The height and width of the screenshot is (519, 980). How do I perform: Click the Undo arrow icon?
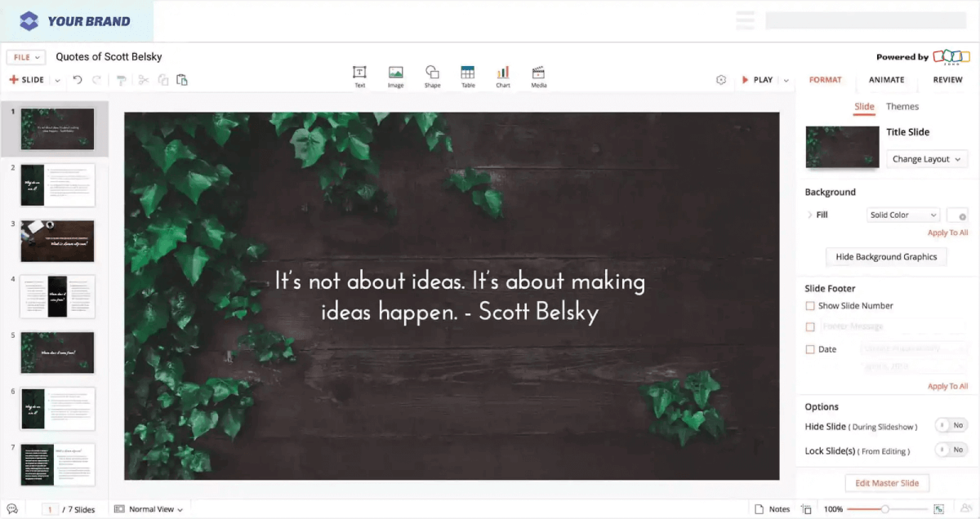coord(76,79)
